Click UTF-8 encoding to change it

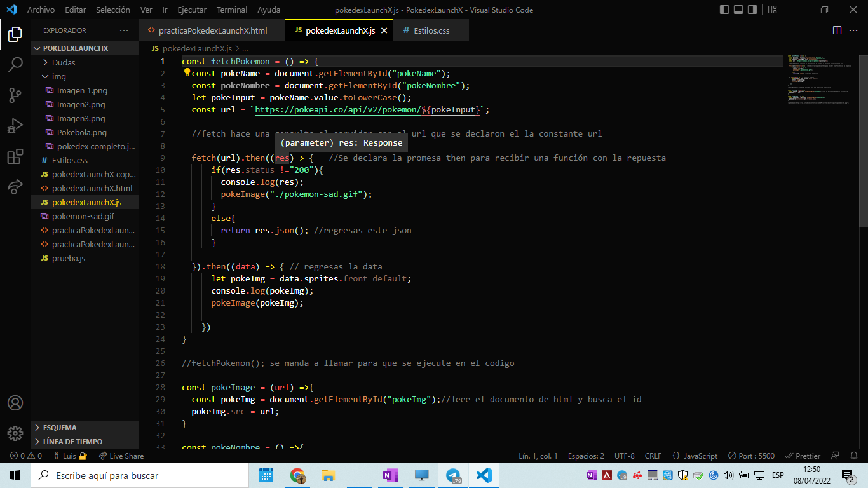624,456
